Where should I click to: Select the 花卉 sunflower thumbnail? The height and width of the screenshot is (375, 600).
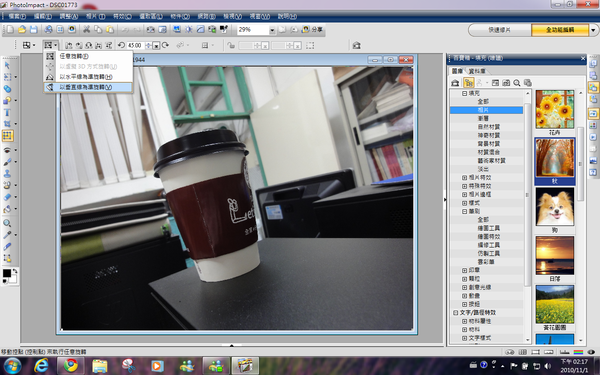pos(554,109)
